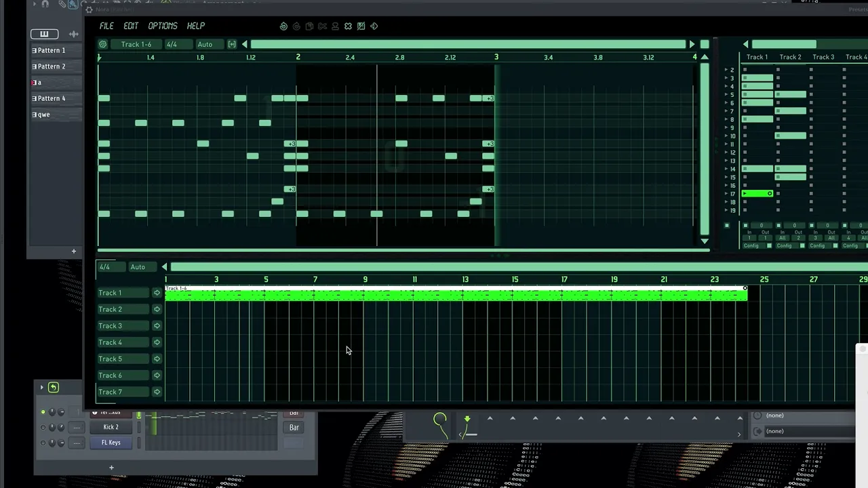This screenshot has width=868, height=488.
Task: Toggle the checkbox next to Track 2 Config
Action: (802, 245)
